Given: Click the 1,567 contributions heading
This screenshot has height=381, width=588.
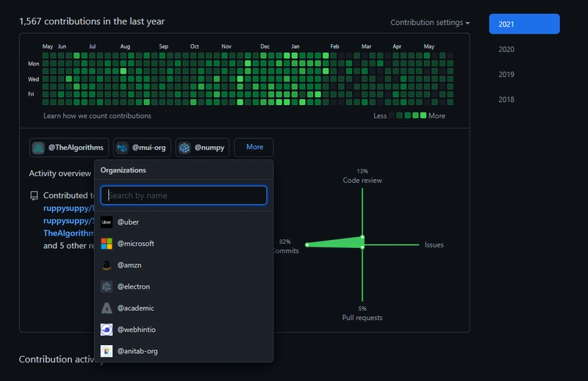Looking at the screenshot, I should [x=92, y=21].
